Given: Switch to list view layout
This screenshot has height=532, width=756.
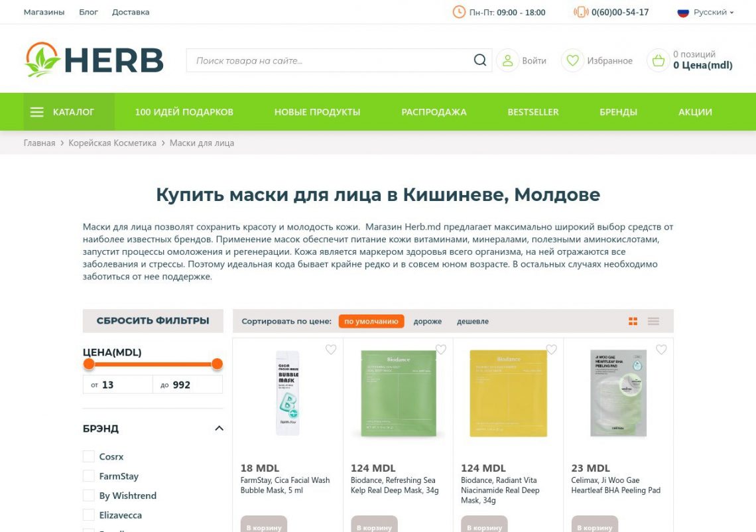Looking at the screenshot, I should point(653,321).
